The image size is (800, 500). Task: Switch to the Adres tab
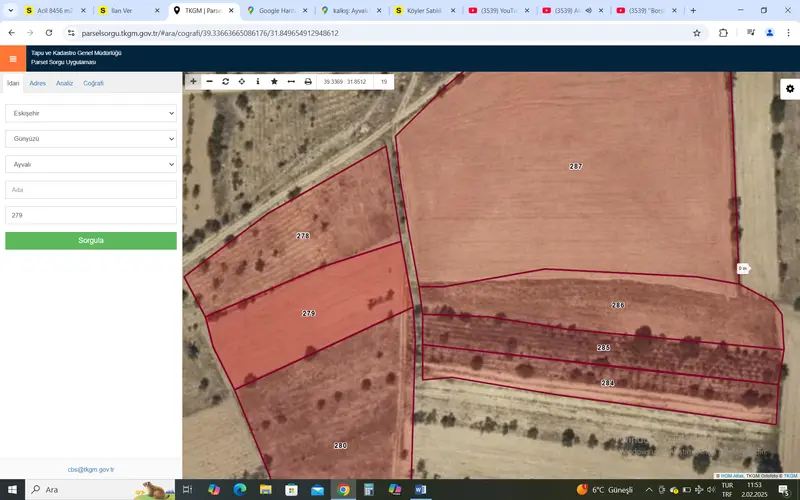(x=38, y=83)
